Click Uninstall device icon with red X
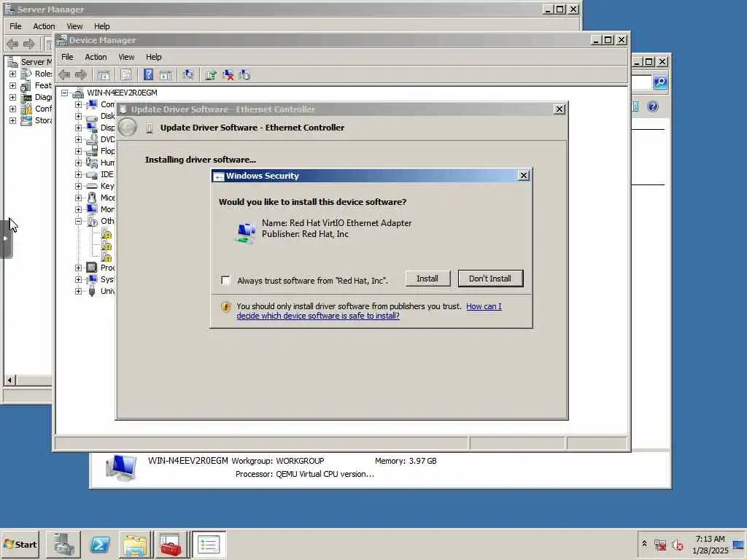 coord(228,75)
